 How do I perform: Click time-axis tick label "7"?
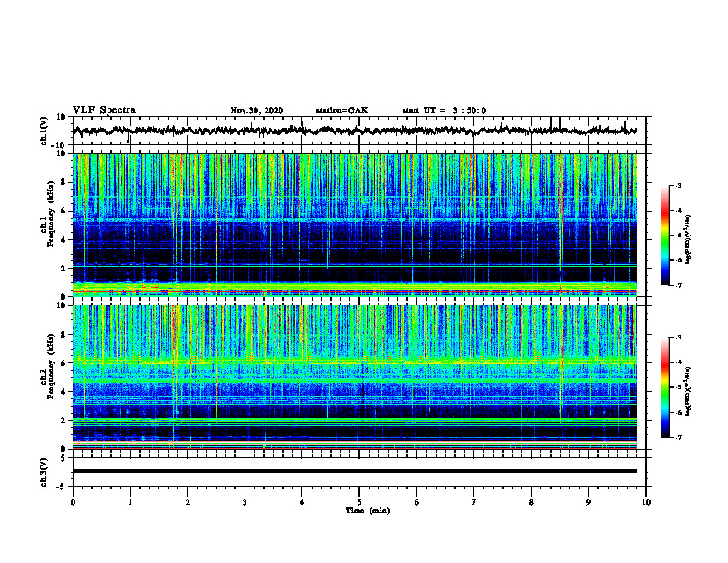tap(474, 502)
